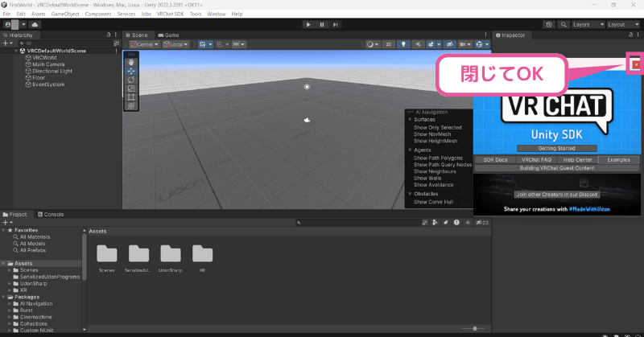Open the UdonSharp folder thumbnail

[171, 253]
